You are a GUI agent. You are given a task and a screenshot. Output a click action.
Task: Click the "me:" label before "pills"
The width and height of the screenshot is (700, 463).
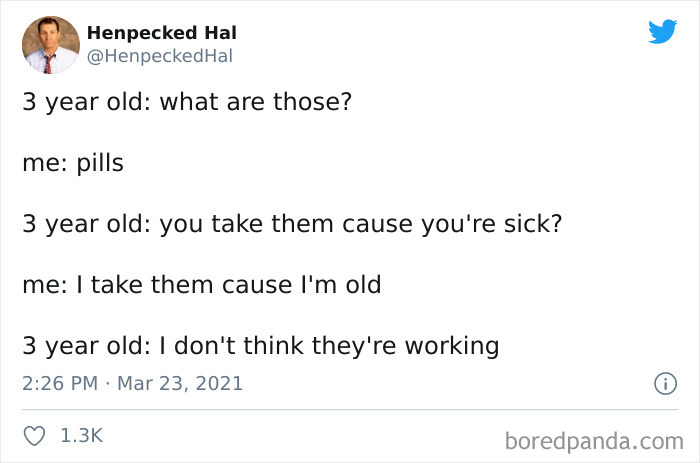pos(43,163)
